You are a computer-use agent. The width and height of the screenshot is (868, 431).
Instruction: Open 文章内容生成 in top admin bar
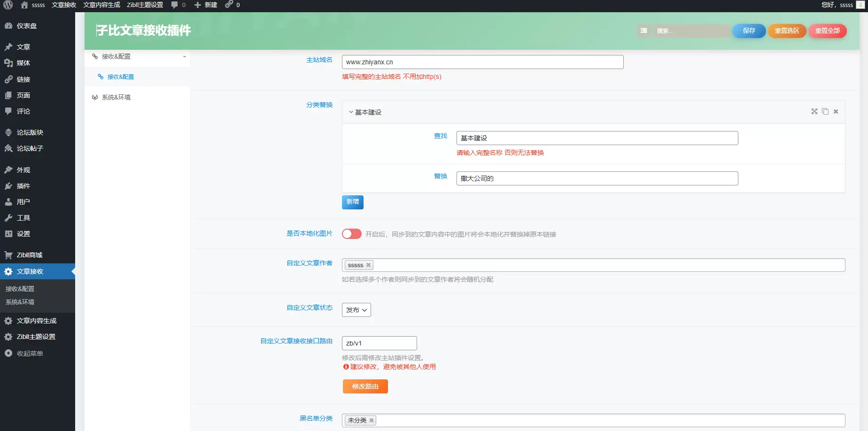102,5
